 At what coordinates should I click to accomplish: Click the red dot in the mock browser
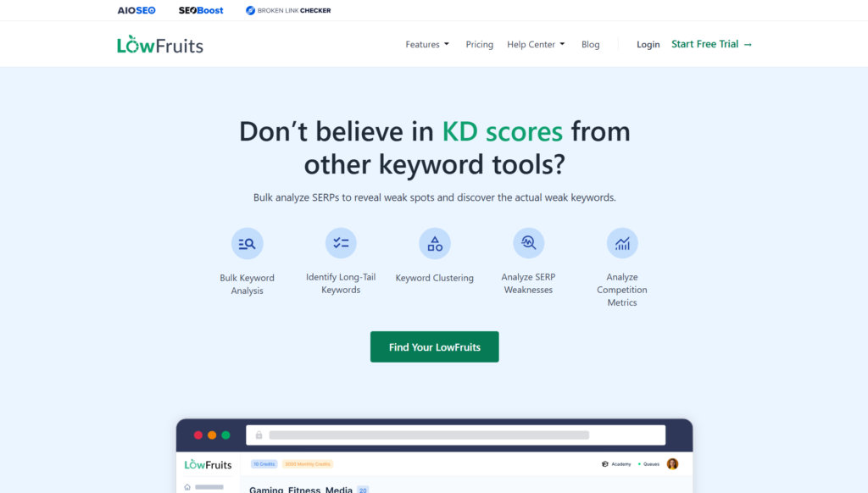[198, 435]
